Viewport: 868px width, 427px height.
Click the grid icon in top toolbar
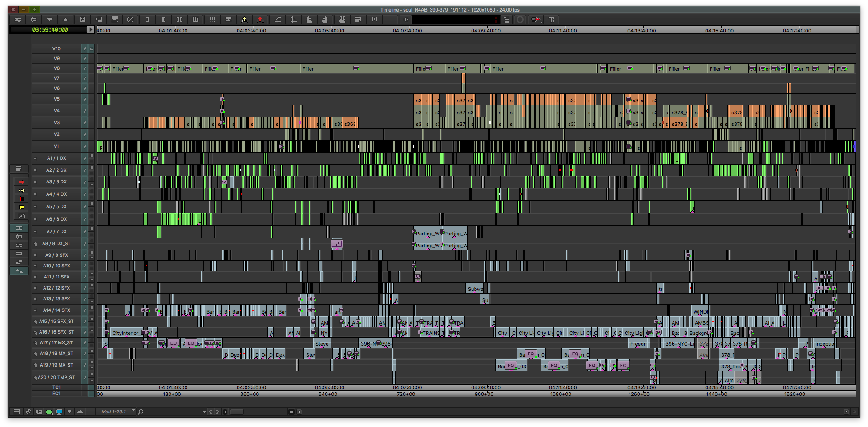point(212,20)
